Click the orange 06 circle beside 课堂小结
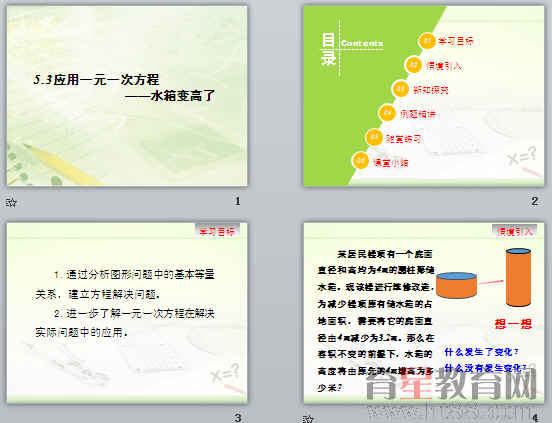 pyautogui.click(x=360, y=161)
